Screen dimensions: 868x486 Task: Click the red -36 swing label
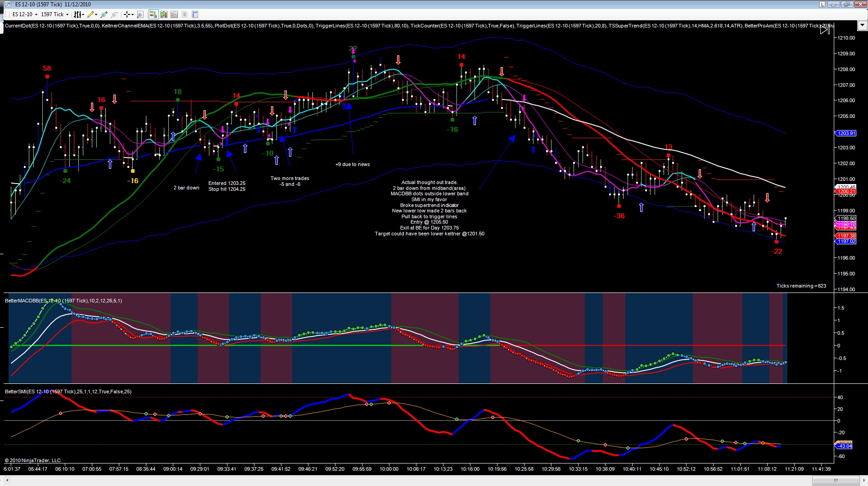[x=619, y=216]
